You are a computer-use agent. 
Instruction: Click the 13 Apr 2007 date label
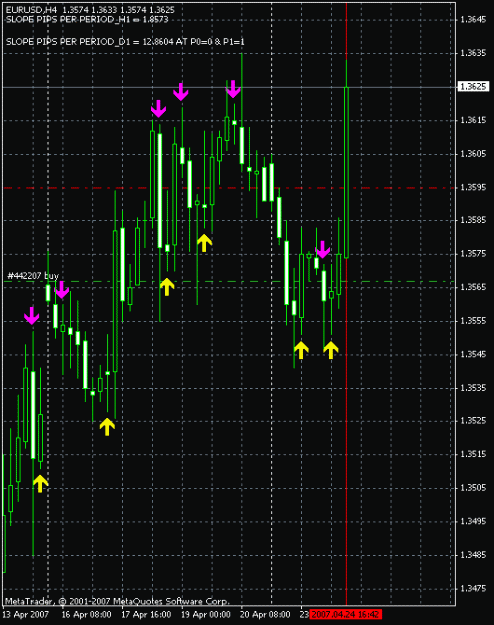26,614
